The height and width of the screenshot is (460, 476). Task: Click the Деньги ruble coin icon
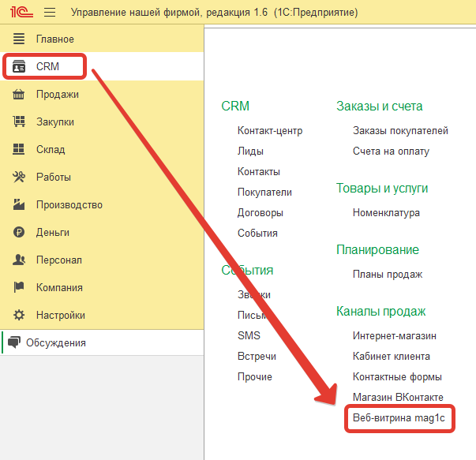click(19, 233)
